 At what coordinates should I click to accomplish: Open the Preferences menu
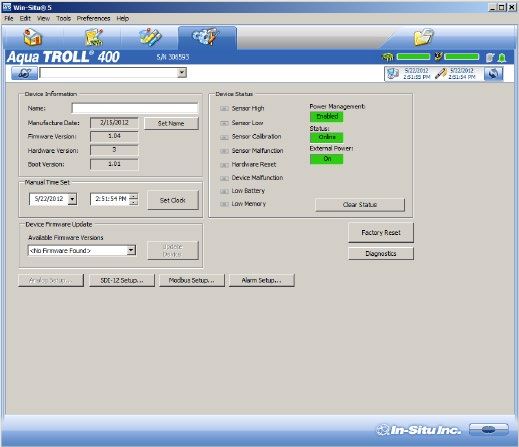(93, 18)
